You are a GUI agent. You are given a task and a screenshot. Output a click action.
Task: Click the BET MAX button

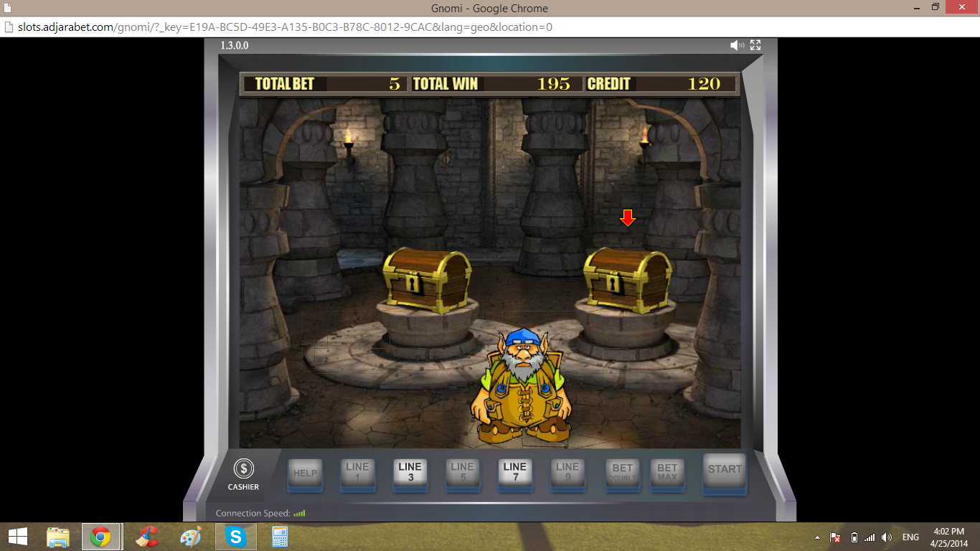[x=667, y=474]
